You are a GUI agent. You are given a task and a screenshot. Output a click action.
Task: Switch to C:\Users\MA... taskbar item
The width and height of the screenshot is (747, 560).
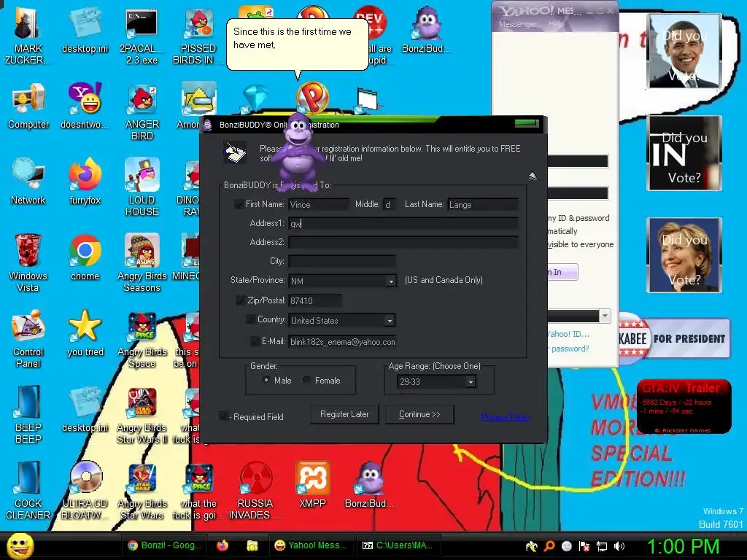[x=399, y=545]
